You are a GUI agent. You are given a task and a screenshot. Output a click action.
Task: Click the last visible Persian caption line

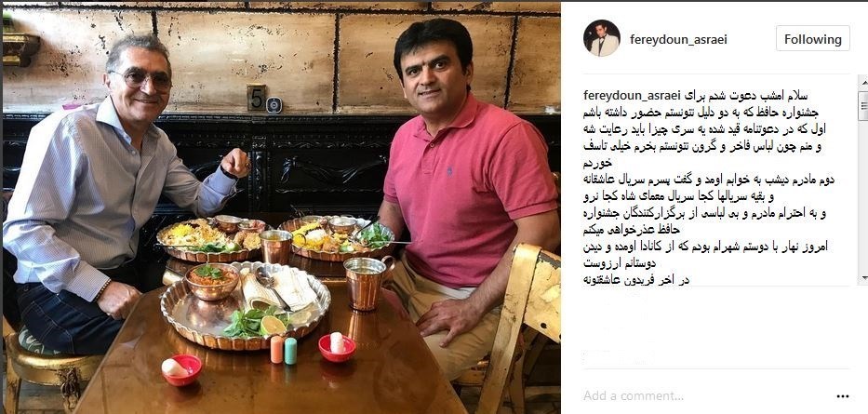pos(636,279)
